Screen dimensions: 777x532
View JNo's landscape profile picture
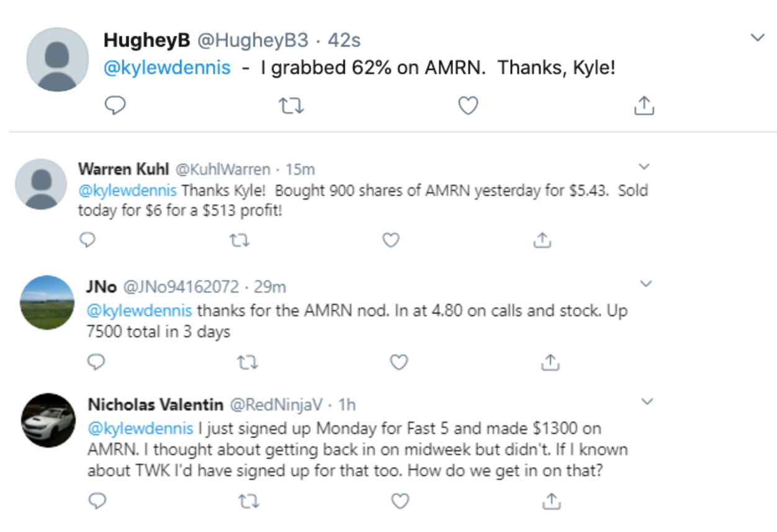(47, 302)
